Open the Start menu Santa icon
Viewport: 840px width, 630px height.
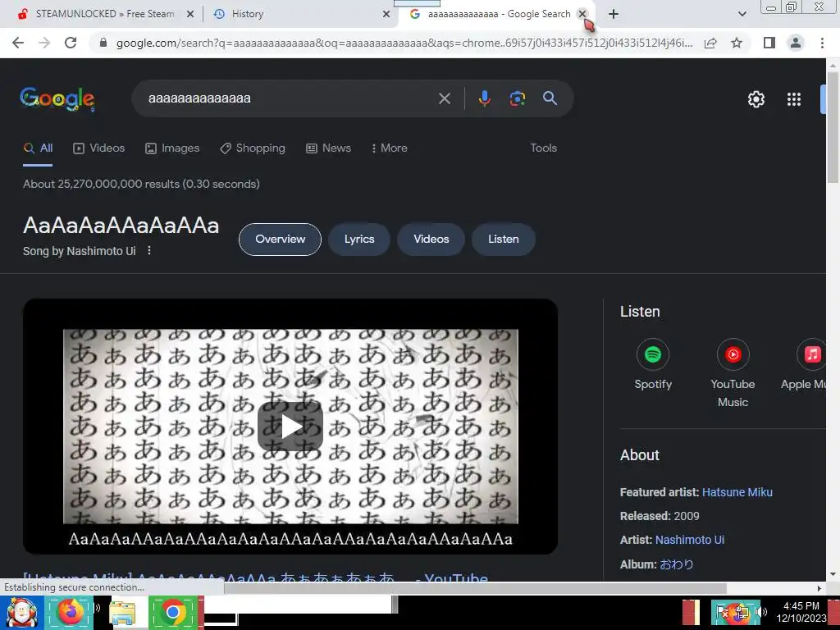point(21,612)
